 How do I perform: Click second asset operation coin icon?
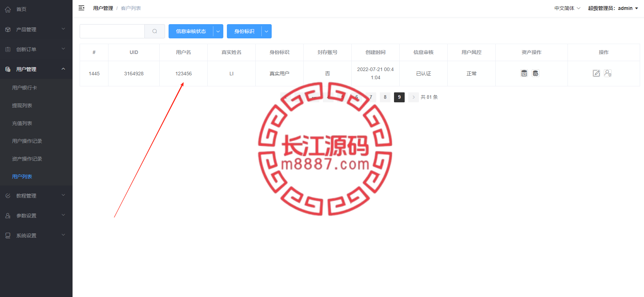(x=536, y=73)
